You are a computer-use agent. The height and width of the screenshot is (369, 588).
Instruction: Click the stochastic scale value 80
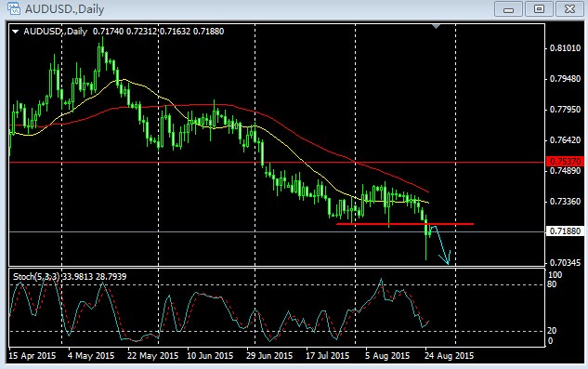pos(552,284)
